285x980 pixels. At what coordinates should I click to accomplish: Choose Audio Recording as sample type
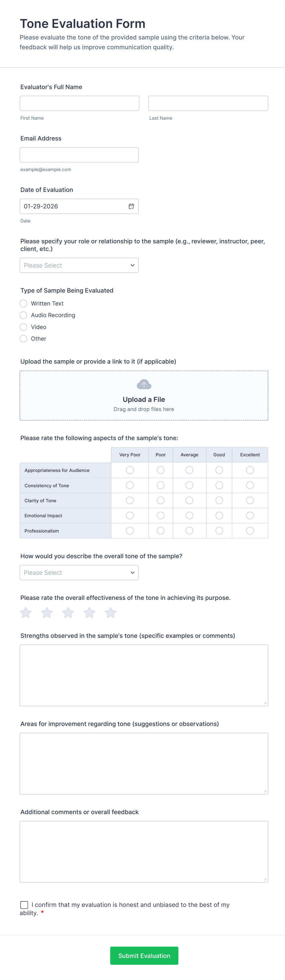tap(24, 315)
